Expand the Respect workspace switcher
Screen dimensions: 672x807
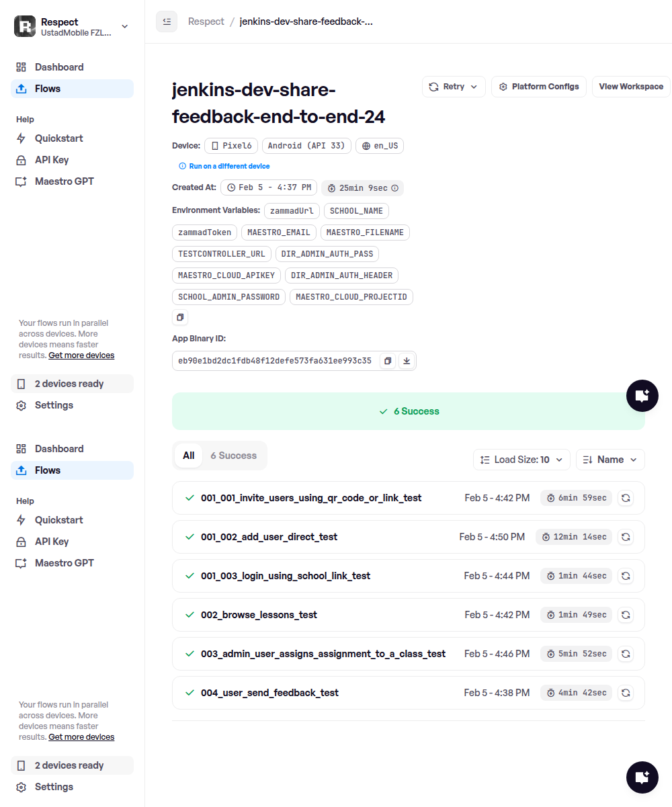[x=125, y=26]
